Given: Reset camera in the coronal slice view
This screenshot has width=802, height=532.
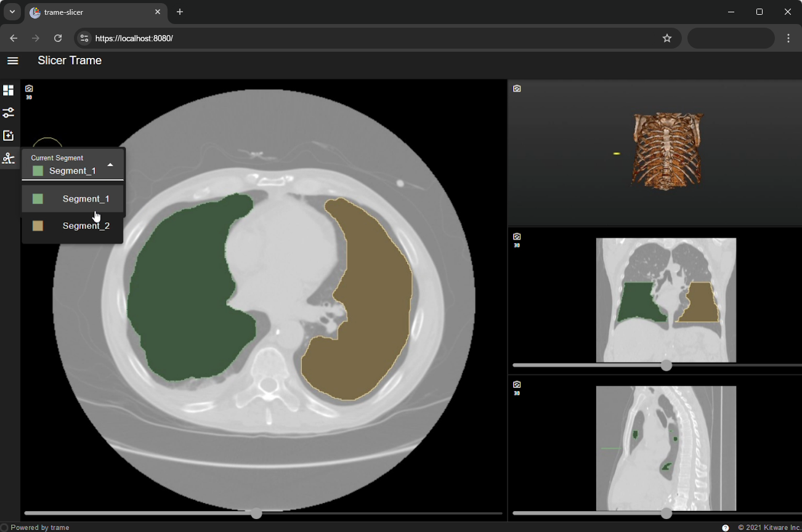Looking at the screenshot, I should point(517,236).
